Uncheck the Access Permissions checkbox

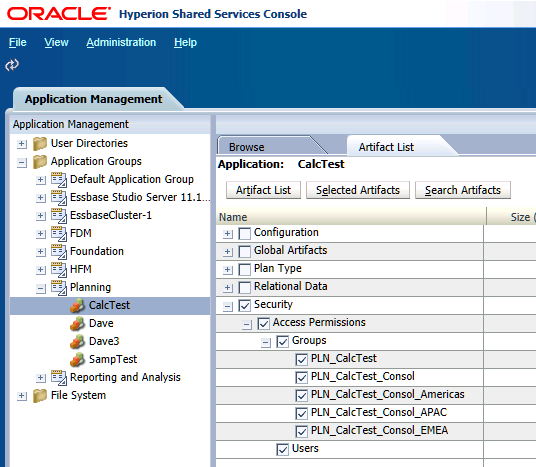tap(264, 323)
